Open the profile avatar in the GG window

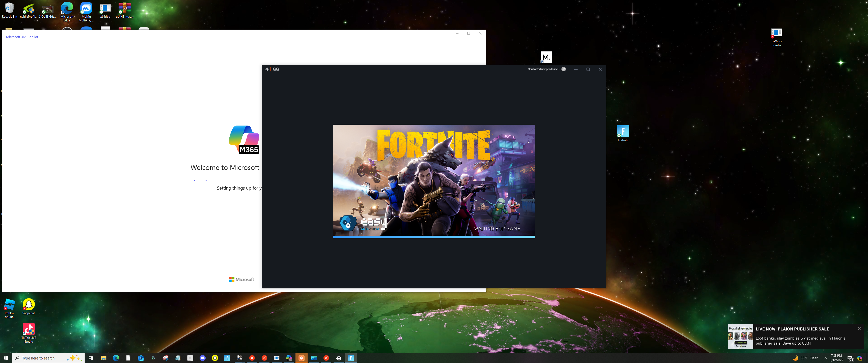[564, 69]
